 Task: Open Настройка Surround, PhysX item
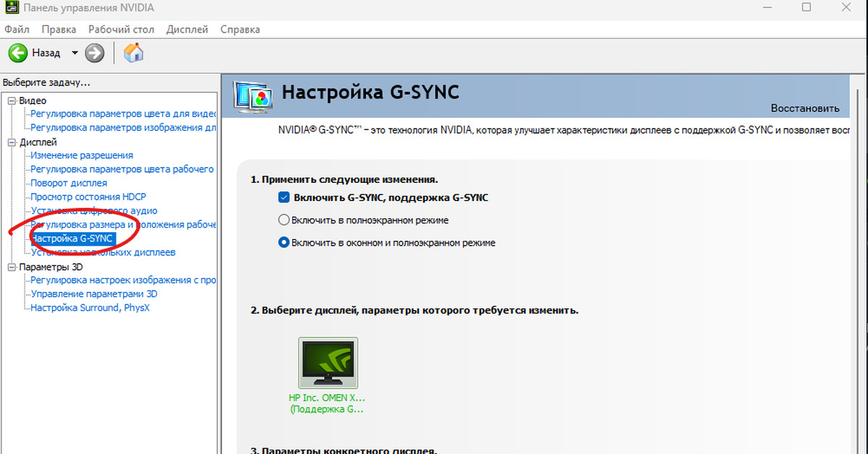click(90, 307)
